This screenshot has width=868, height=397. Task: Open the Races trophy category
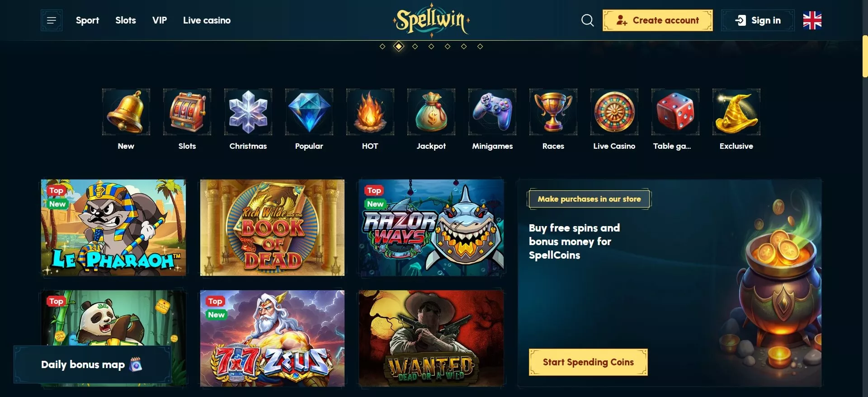pos(553,112)
